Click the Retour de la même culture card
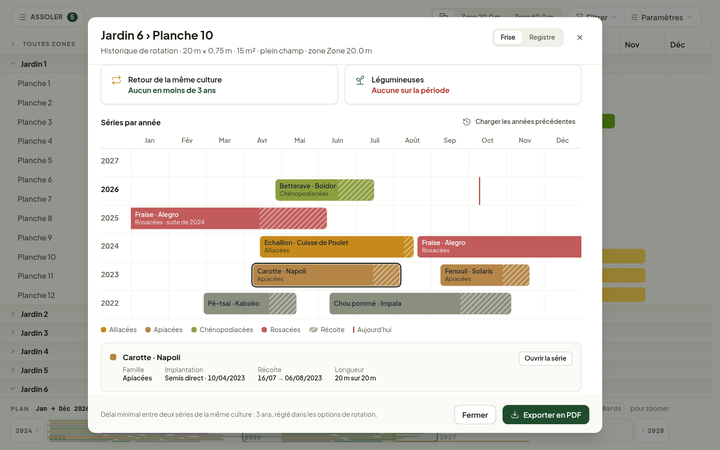The width and height of the screenshot is (720, 450). tap(219, 84)
